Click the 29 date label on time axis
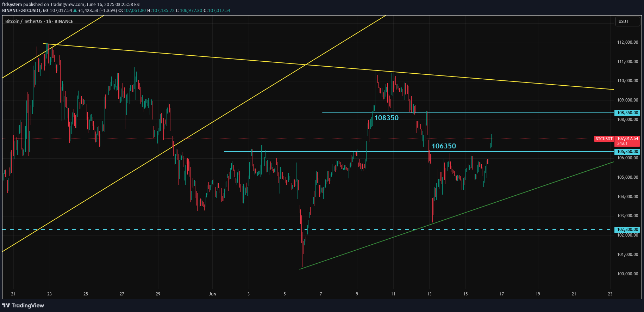Image resolution: width=644 pixels, height=312 pixels. point(158,294)
